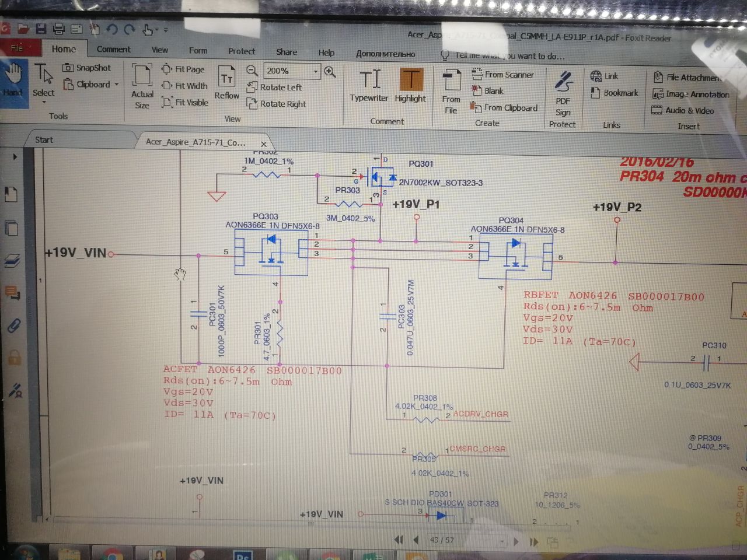Open the Comments side panel
This screenshot has width=747, height=560.
(12, 292)
